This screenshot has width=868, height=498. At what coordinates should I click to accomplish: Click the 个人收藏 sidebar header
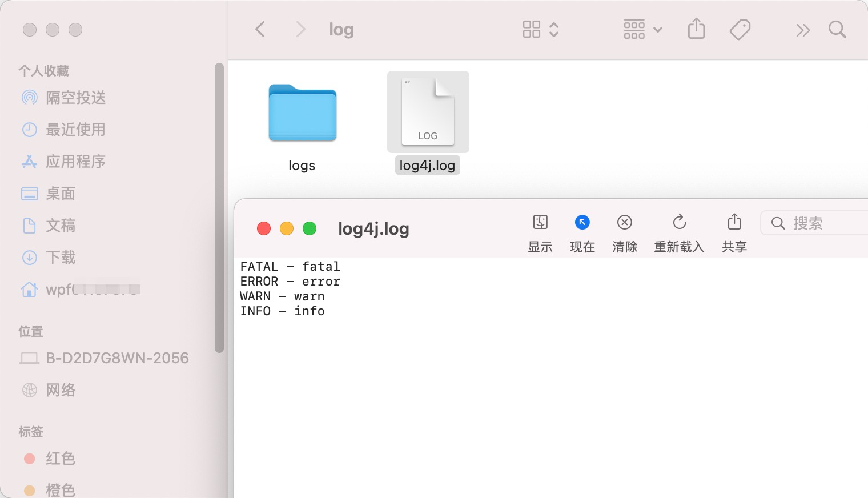click(x=43, y=71)
